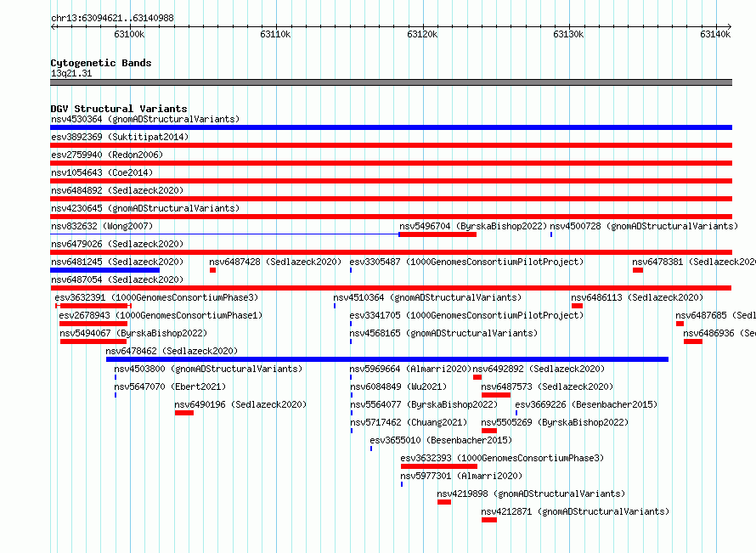This screenshot has height=553, width=756.
Task: Select the nsv6492892 Sedlazeck2020 label
Action: tap(539, 369)
